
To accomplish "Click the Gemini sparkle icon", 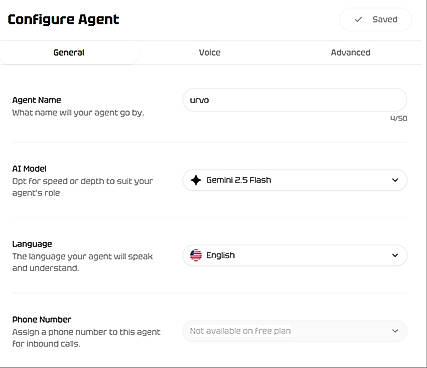I will (196, 180).
